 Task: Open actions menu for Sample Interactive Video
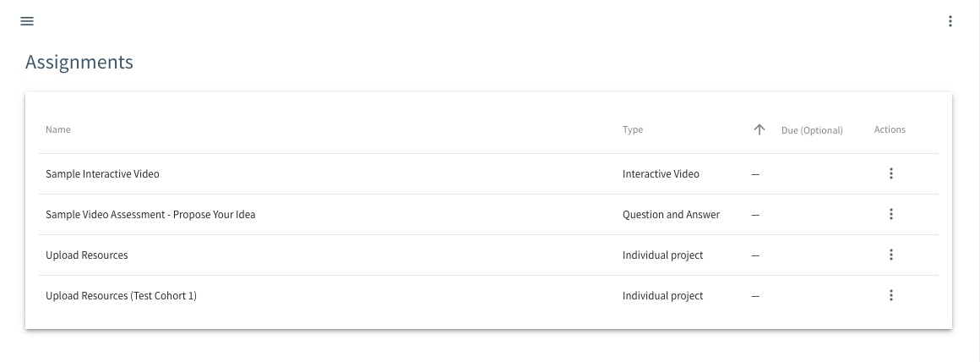click(x=890, y=173)
